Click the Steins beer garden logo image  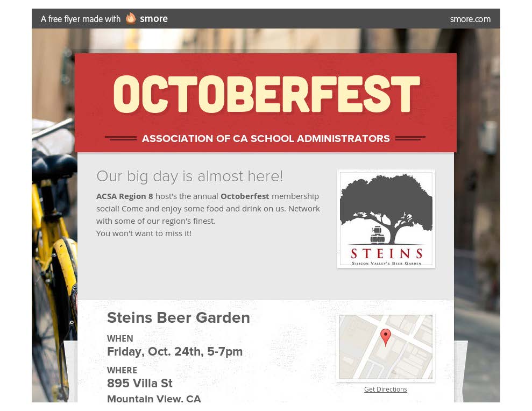386,219
